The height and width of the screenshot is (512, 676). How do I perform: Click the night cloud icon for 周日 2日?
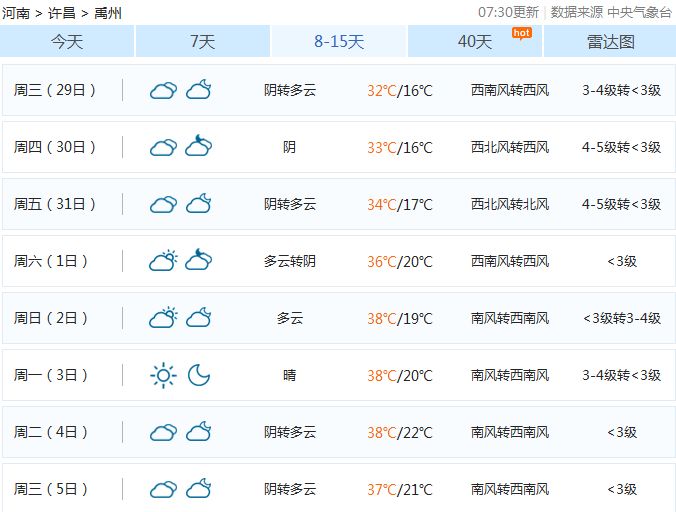click(198, 318)
